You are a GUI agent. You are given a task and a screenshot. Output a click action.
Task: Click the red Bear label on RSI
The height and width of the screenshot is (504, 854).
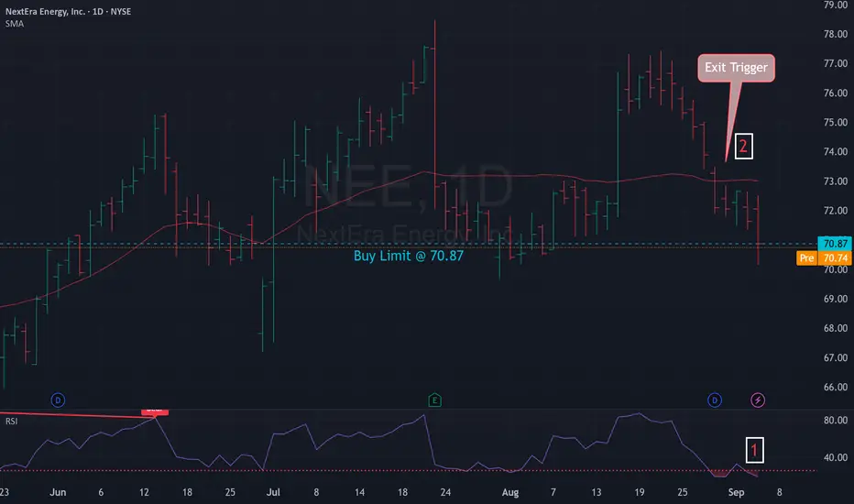(x=155, y=411)
